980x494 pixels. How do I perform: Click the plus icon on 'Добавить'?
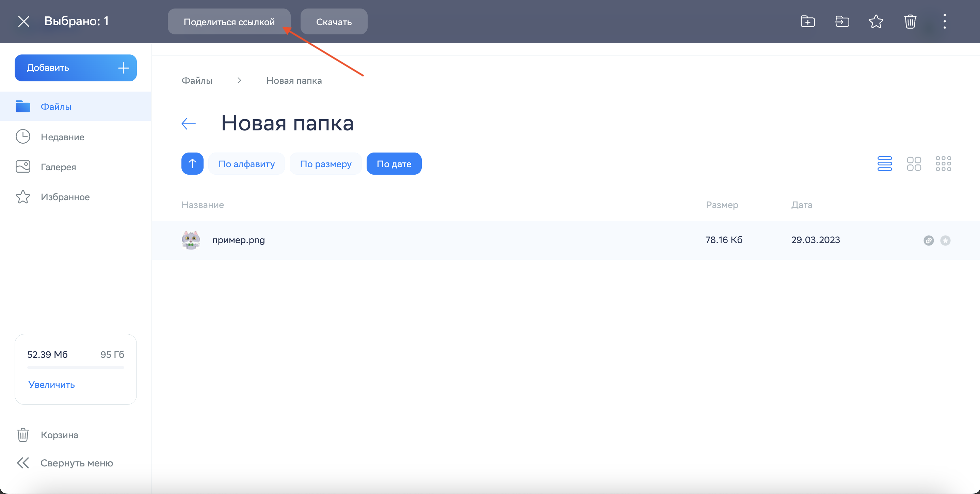(x=123, y=68)
